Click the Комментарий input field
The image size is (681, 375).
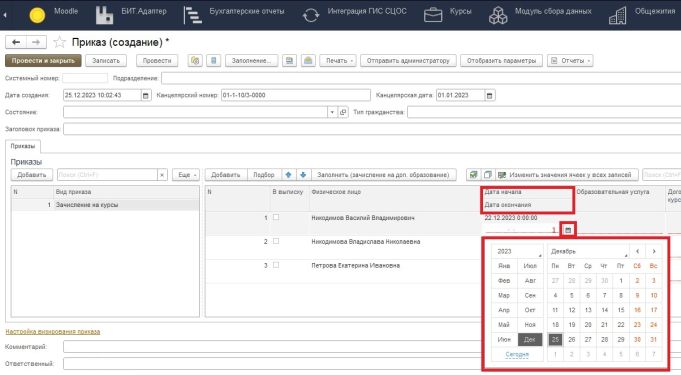pos(274,347)
